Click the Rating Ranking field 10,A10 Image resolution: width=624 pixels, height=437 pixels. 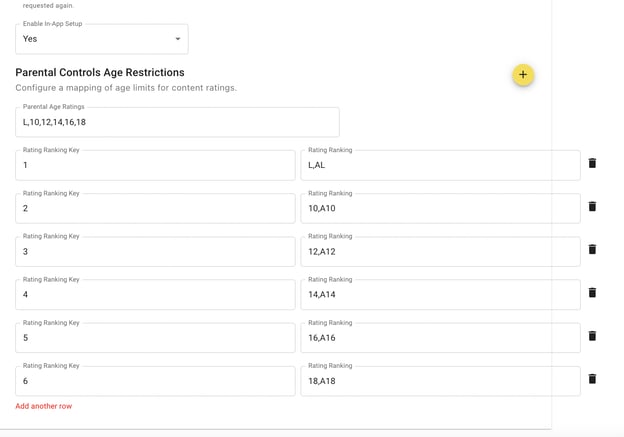pos(440,208)
